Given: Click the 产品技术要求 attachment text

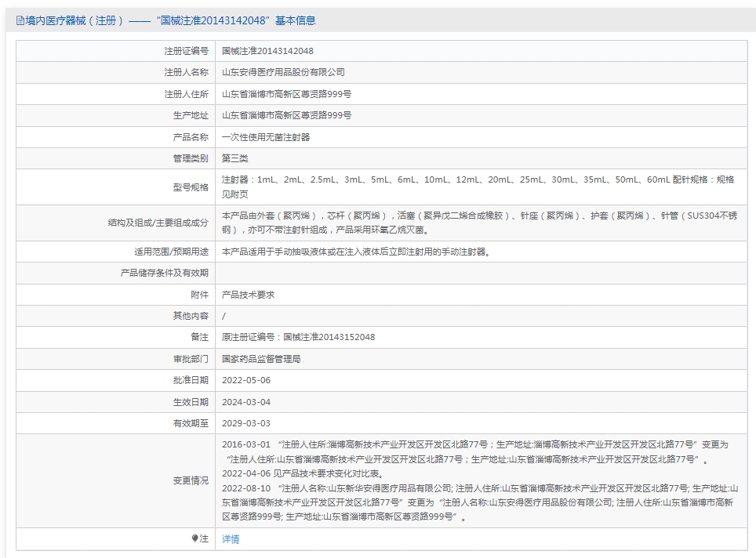Looking at the screenshot, I should 249,295.
